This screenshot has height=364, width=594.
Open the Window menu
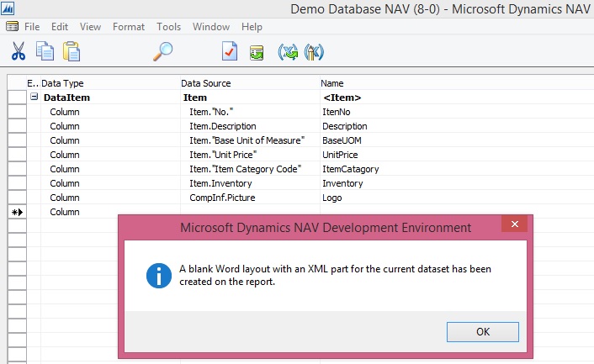(x=210, y=27)
